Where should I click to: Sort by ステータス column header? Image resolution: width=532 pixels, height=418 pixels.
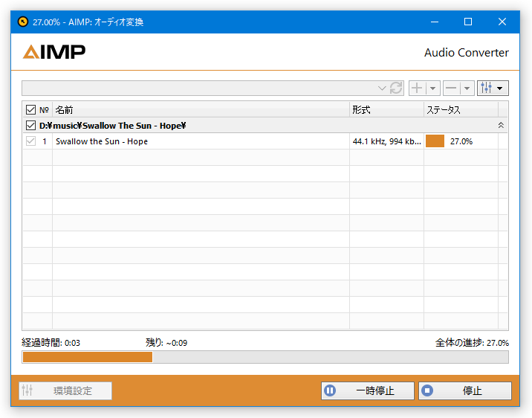[x=461, y=109]
